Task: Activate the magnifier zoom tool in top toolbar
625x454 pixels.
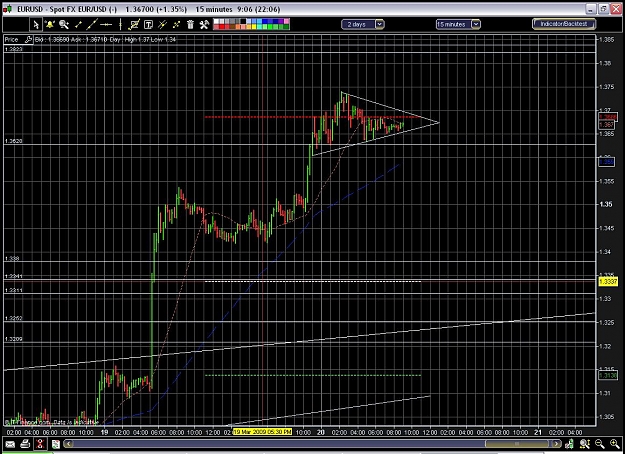Action: tap(64, 25)
